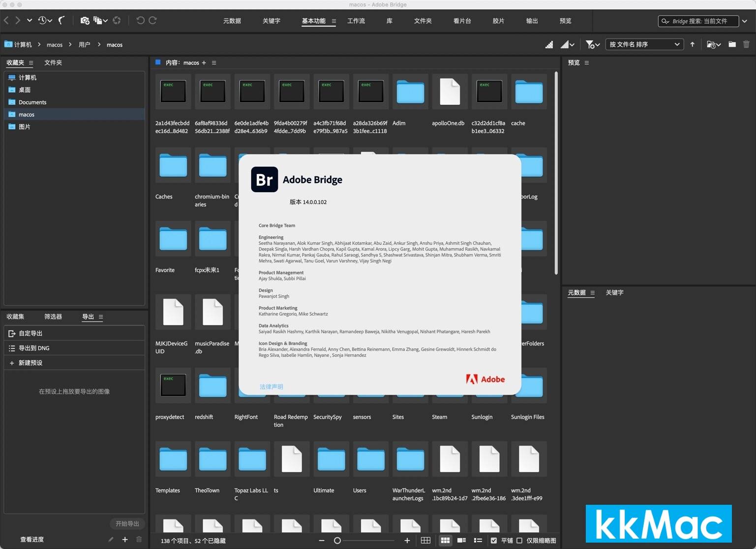This screenshot has height=549, width=756.
Task: Click the get photos from camera icon
Action: [x=85, y=21]
